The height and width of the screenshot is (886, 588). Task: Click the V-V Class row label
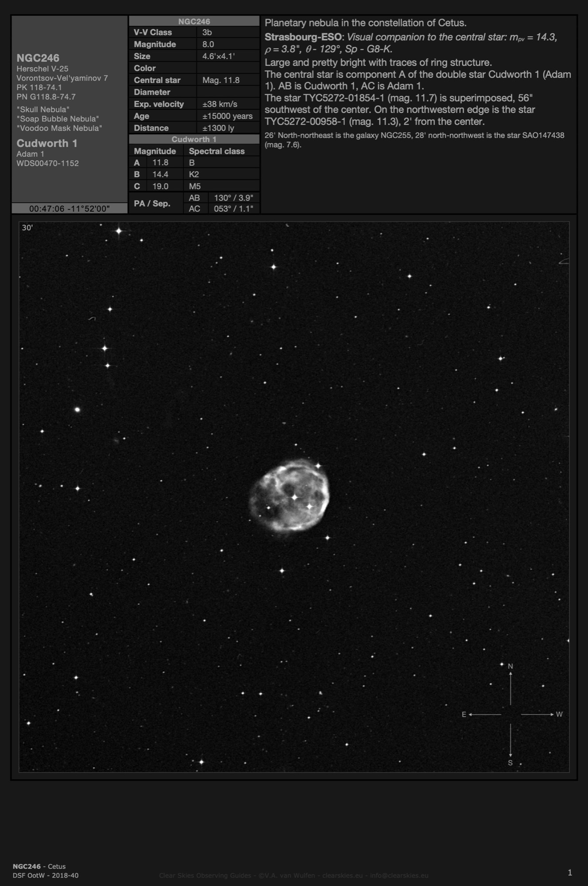click(153, 32)
